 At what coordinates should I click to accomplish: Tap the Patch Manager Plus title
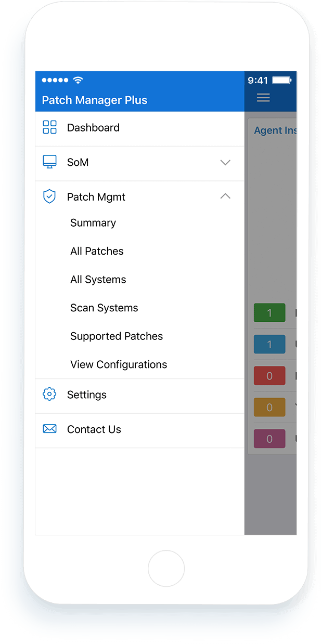point(94,100)
